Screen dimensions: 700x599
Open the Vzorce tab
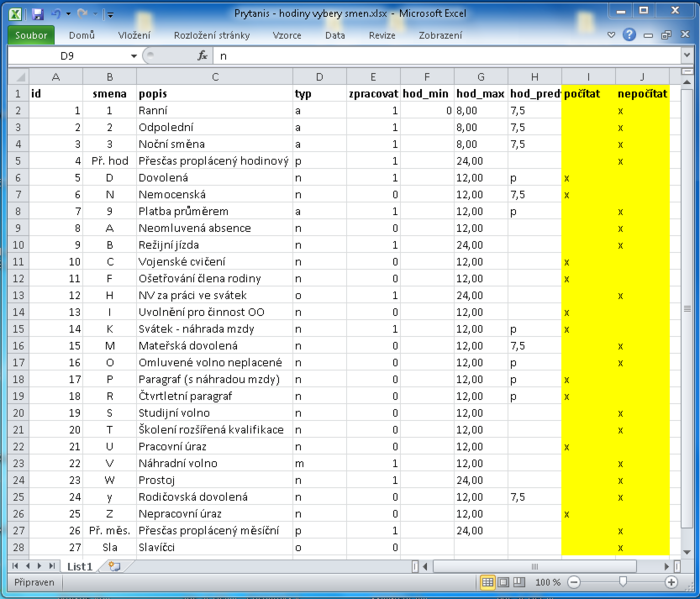pyautogui.click(x=287, y=35)
